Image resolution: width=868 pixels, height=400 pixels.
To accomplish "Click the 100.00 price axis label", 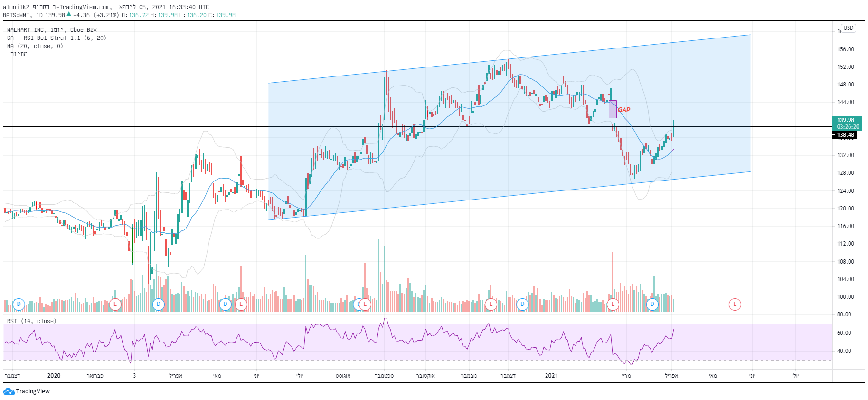I will pos(845,297).
